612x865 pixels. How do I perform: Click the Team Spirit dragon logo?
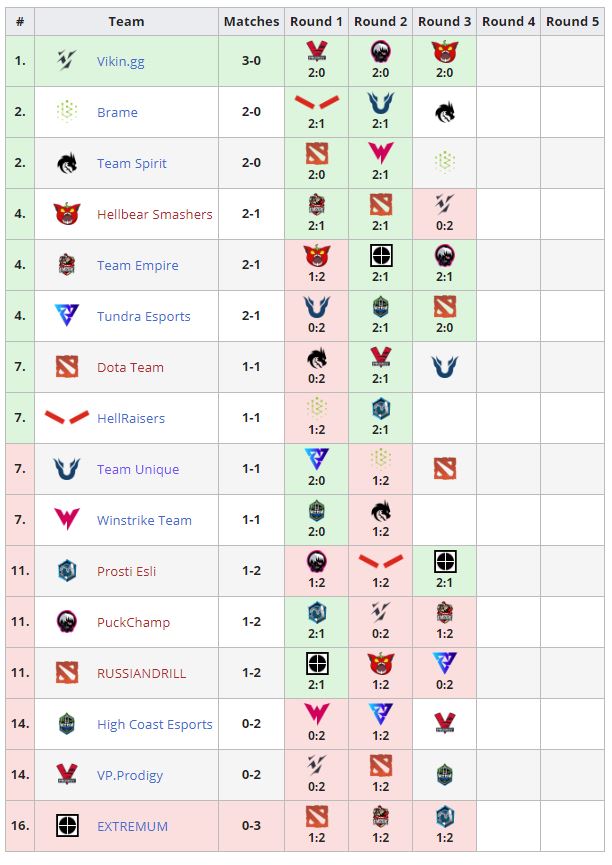(67, 163)
